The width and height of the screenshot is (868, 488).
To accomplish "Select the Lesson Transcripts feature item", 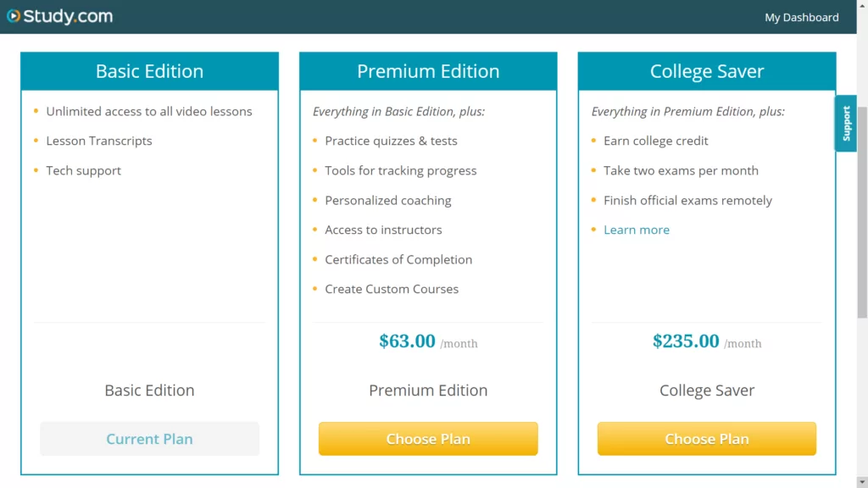I will tap(99, 141).
